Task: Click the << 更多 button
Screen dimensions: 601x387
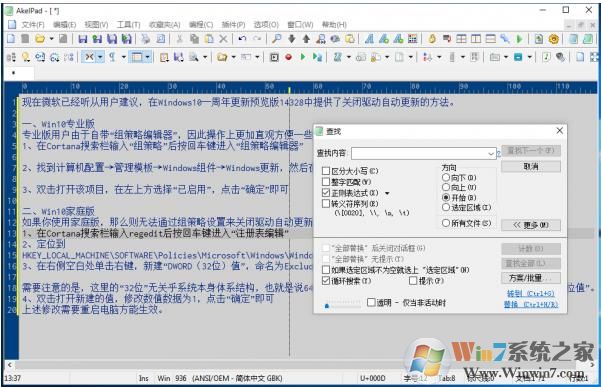Action: tap(531, 225)
